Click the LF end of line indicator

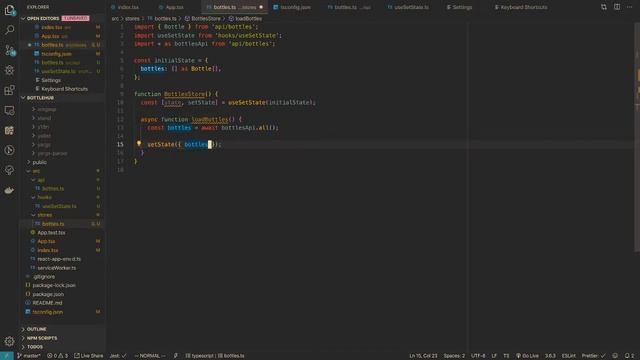coord(494,356)
